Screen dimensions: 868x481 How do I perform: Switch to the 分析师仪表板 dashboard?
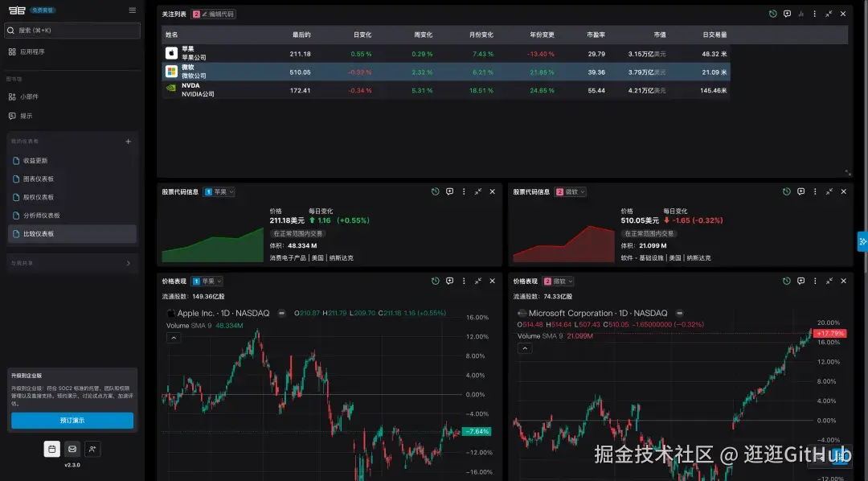point(72,216)
